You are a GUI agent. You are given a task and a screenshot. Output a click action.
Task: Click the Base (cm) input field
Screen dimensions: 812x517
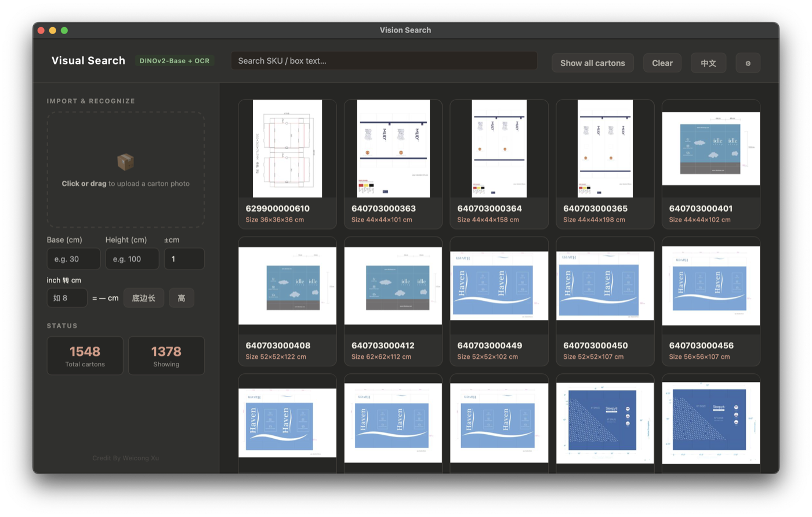click(74, 259)
